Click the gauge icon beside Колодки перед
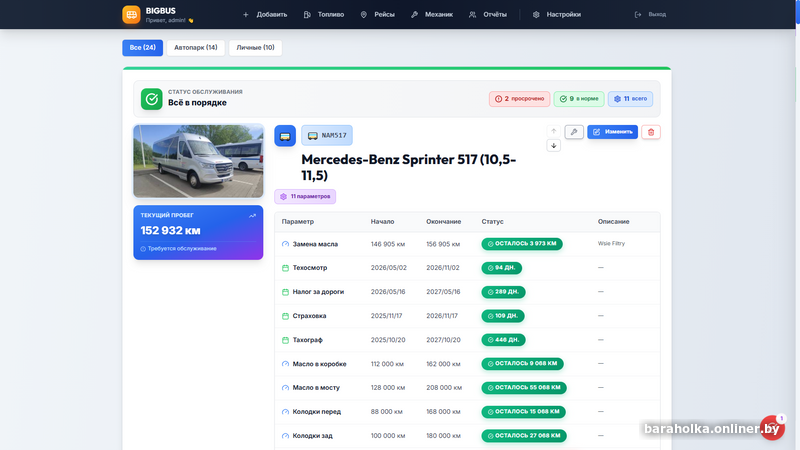 click(x=285, y=412)
